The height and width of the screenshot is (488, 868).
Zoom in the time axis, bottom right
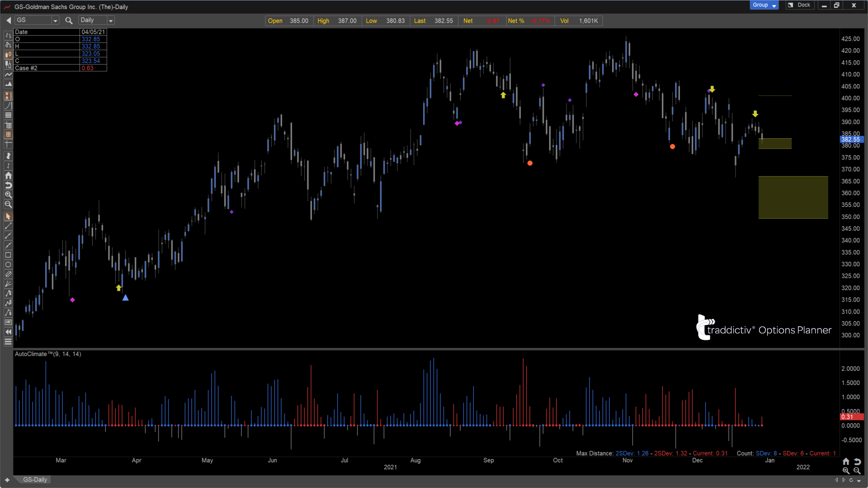tap(846, 470)
